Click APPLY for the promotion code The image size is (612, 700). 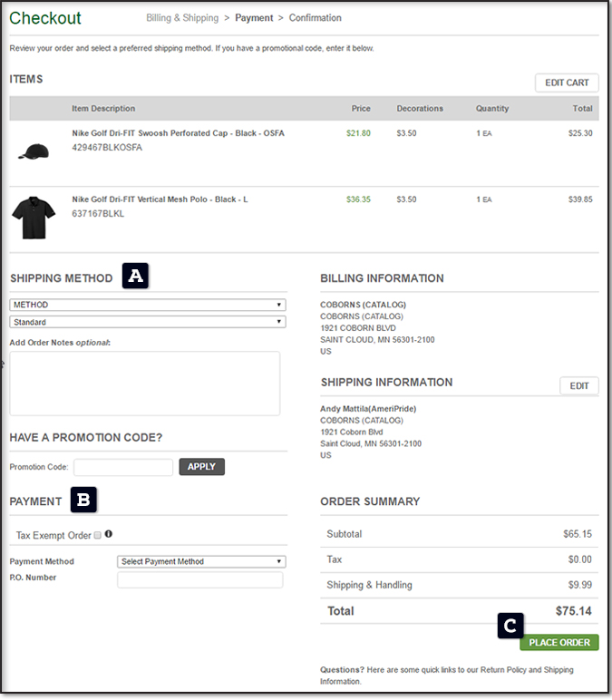click(201, 467)
